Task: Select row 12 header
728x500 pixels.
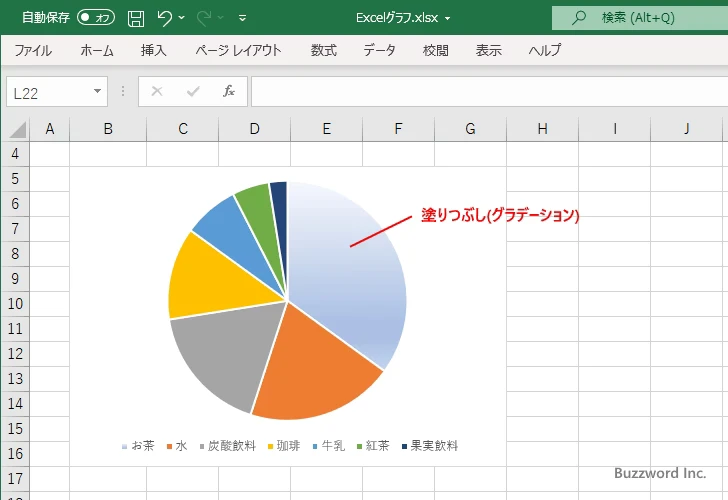Action: [15, 354]
